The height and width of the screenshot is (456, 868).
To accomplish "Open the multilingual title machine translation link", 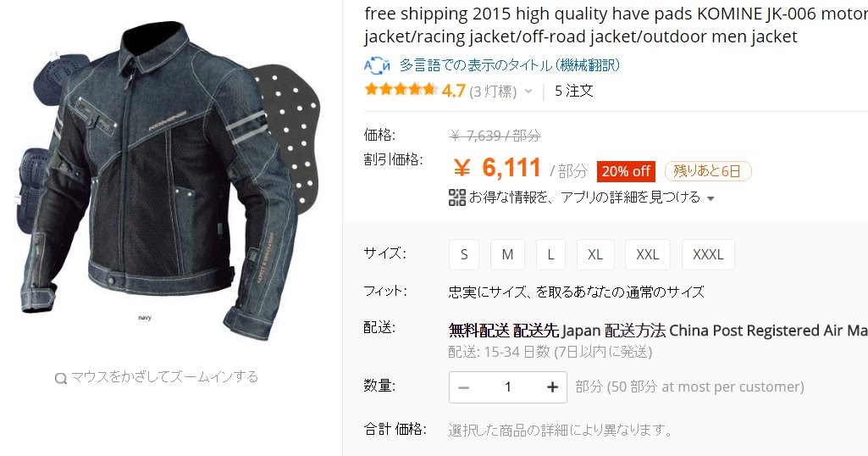I will 509,65.
